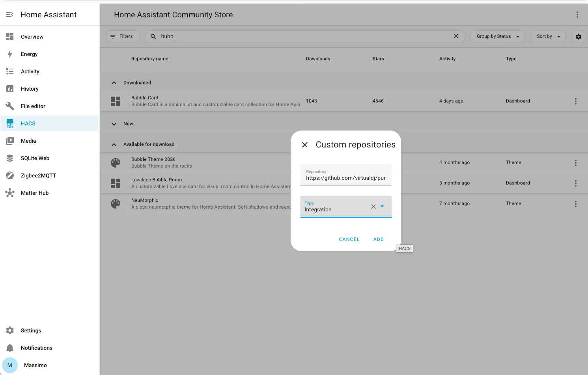Image resolution: width=588 pixels, height=375 pixels.
Task: Open the NeuMorphix row options menu
Action: 576,204
